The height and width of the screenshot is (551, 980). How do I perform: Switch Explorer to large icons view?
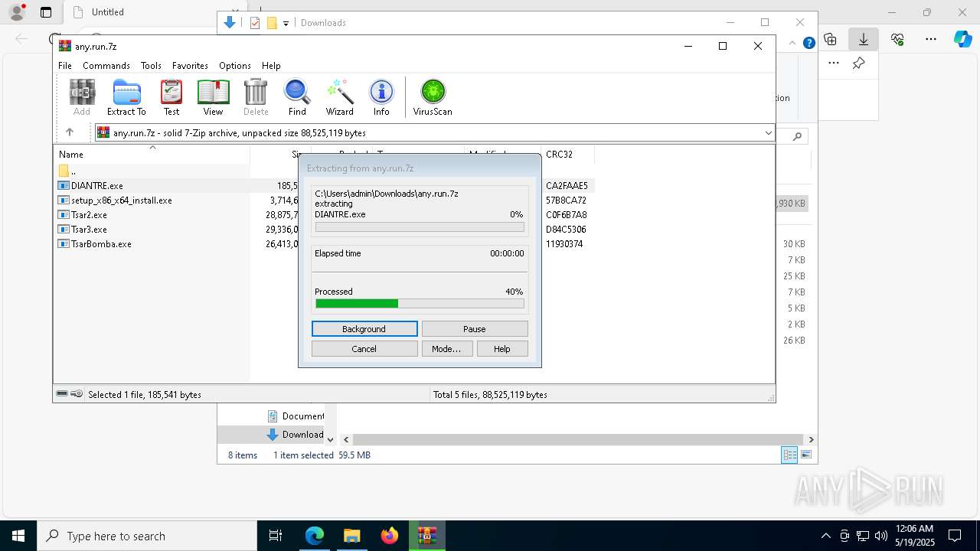tap(805, 455)
